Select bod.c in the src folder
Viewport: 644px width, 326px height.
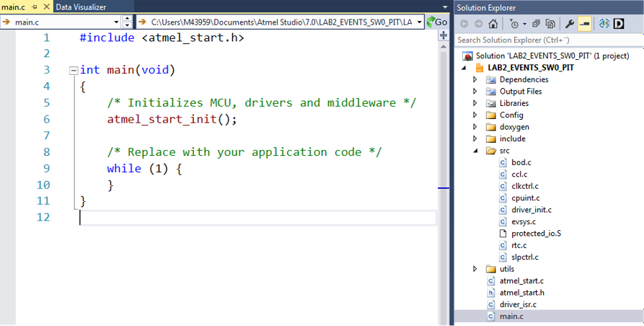tap(521, 162)
